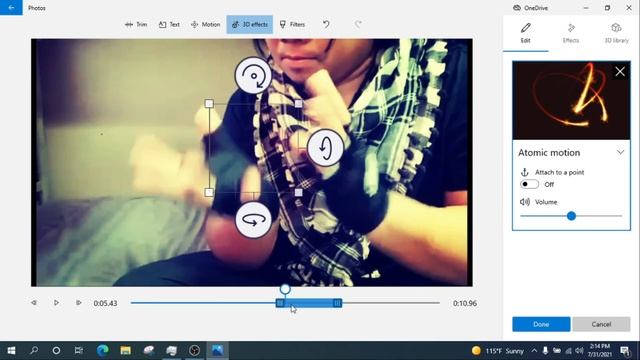This screenshot has width=640, height=360.
Task: Open the Trim tool
Action: tap(136, 24)
